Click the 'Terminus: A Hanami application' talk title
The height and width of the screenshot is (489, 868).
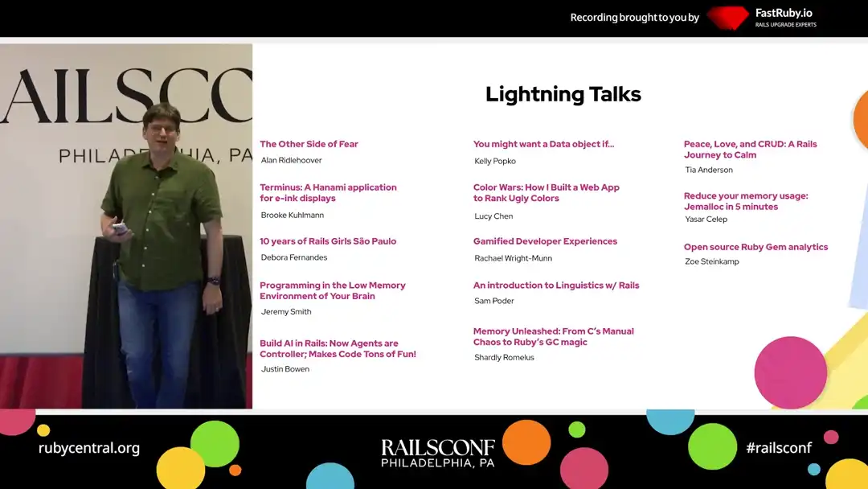click(328, 193)
